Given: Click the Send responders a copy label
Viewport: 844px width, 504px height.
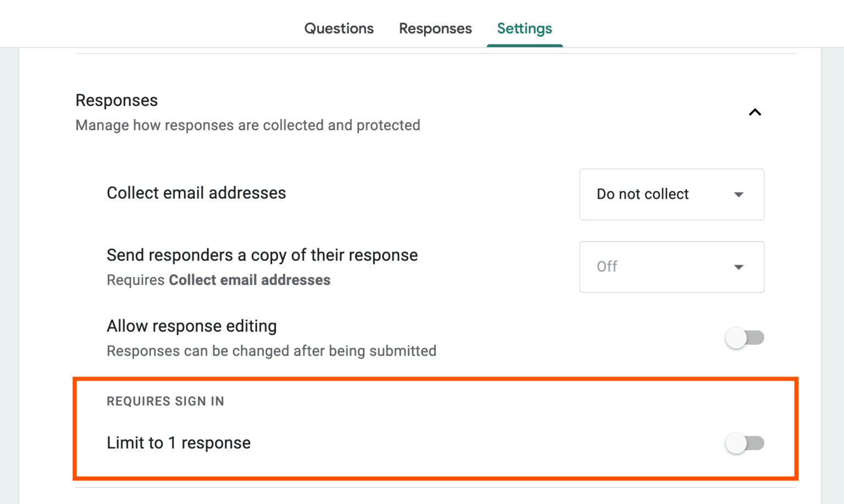Looking at the screenshot, I should tap(262, 255).
